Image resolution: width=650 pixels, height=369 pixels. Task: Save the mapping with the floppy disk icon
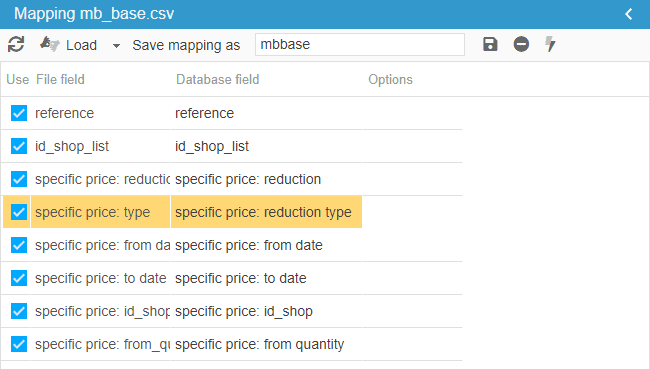490,44
